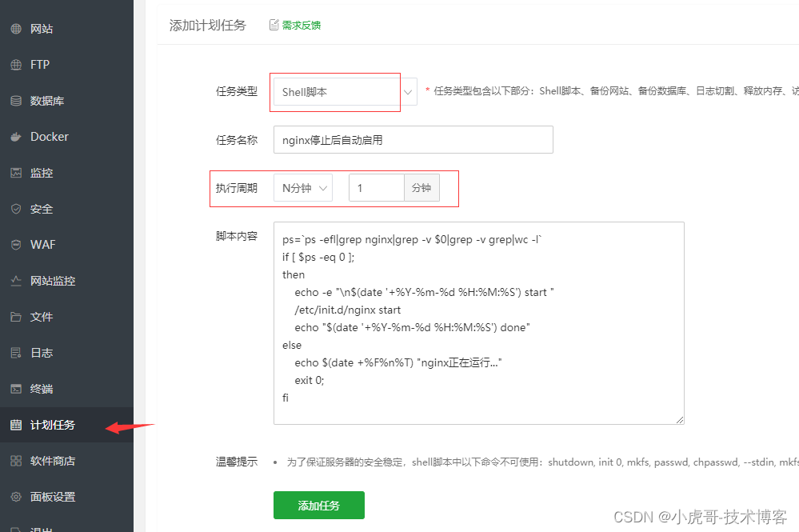Click the WAF shield icon
The image size is (799, 532).
(x=16, y=245)
